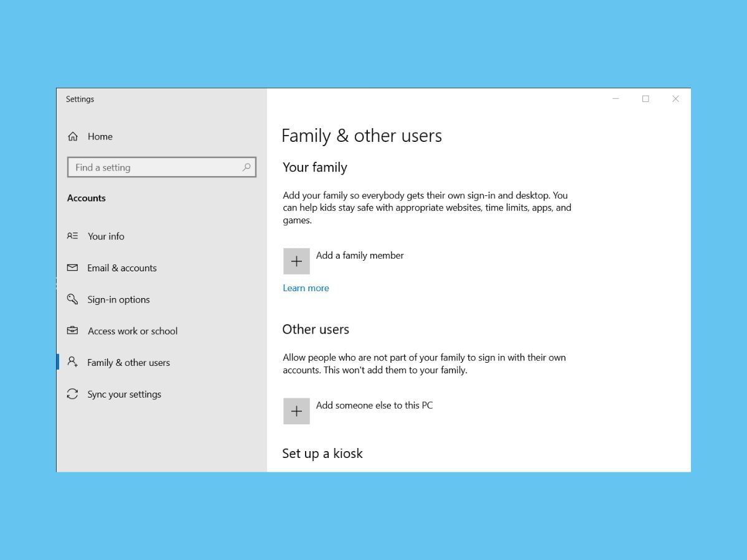Click the Family & other users icon
The image size is (747, 560).
click(x=74, y=362)
